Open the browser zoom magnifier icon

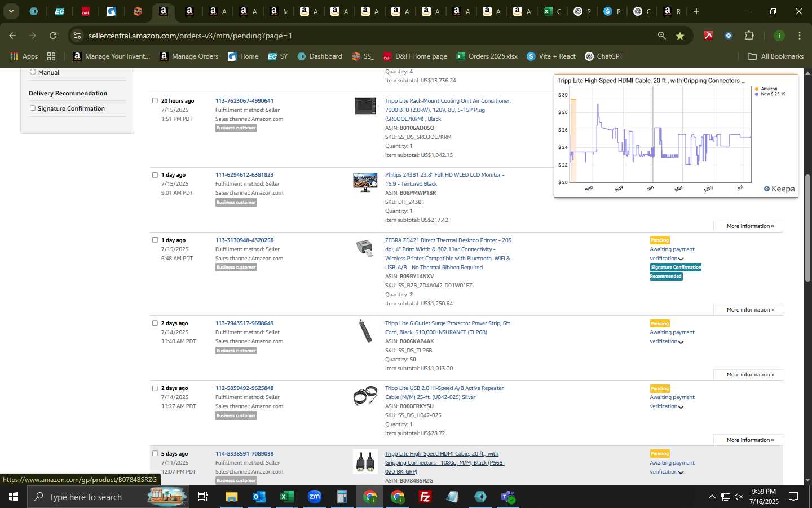[661, 36]
